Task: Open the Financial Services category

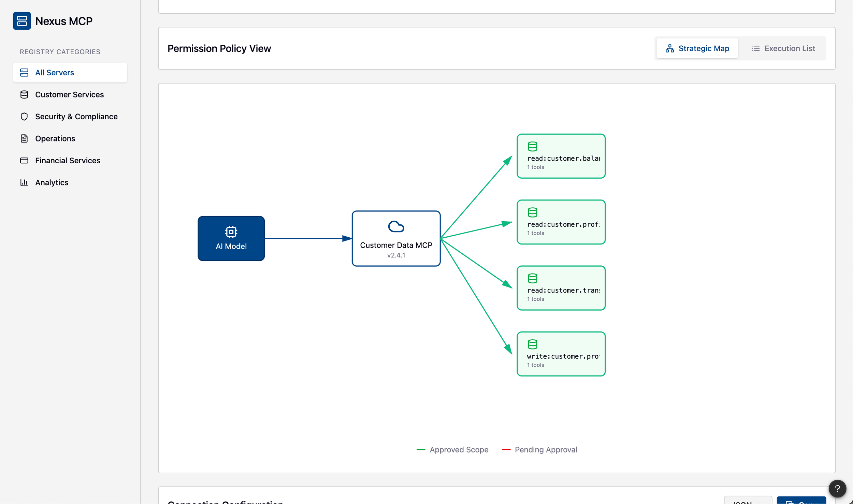Action: point(68,161)
